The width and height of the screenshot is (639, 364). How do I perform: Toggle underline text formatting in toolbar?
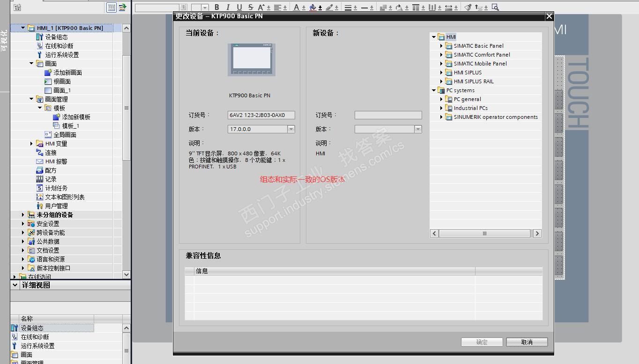coord(239,7)
